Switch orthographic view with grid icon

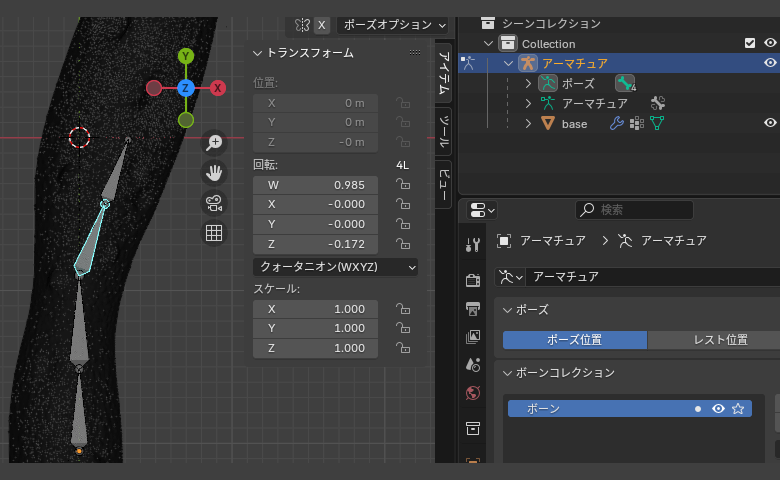pyautogui.click(x=213, y=233)
